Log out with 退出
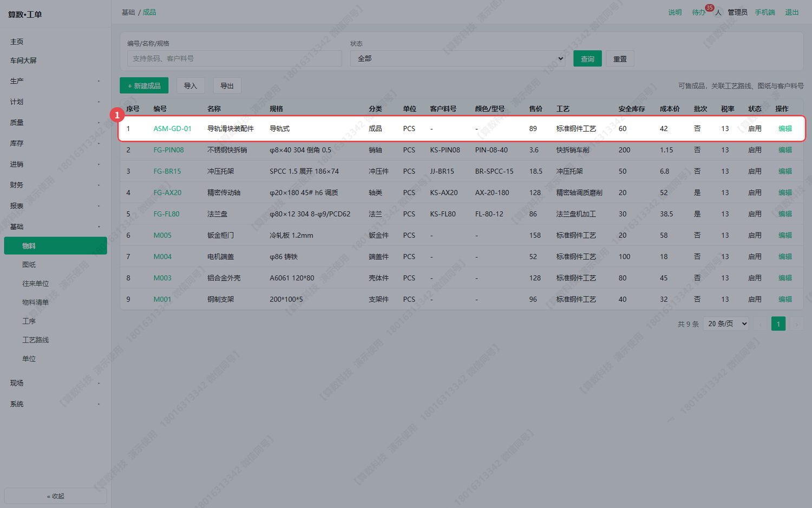 point(792,12)
